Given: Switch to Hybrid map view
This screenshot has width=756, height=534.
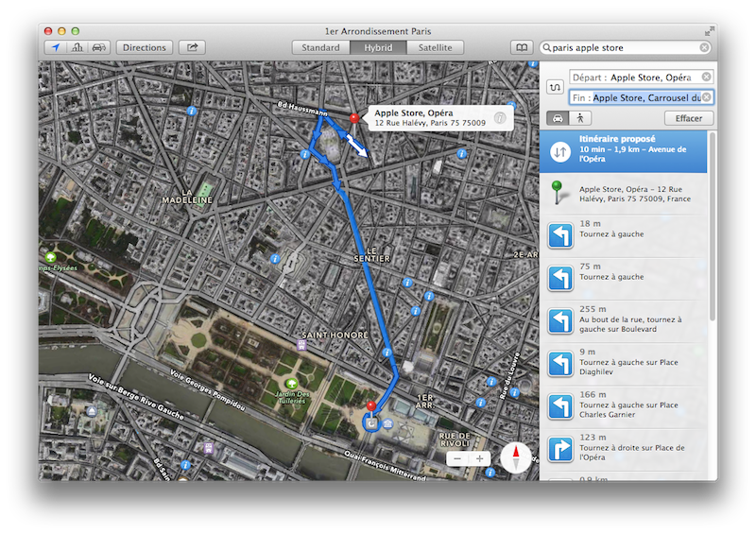Looking at the screenshot, I should click(x=378, y=47).
